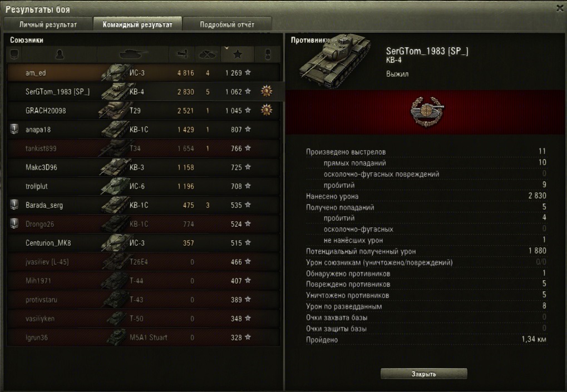Sort allies by platoon shield column icon
Image resolution: width=567 pixels, height=392 pixels.
(14, 54)
